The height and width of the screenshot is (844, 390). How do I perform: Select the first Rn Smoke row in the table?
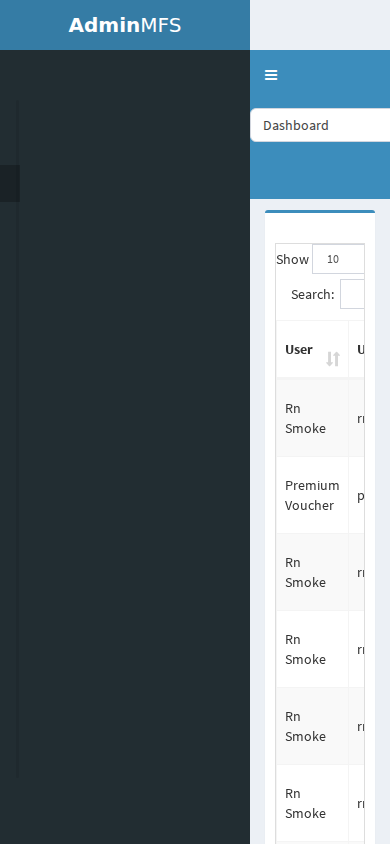(x=321, y=418)
